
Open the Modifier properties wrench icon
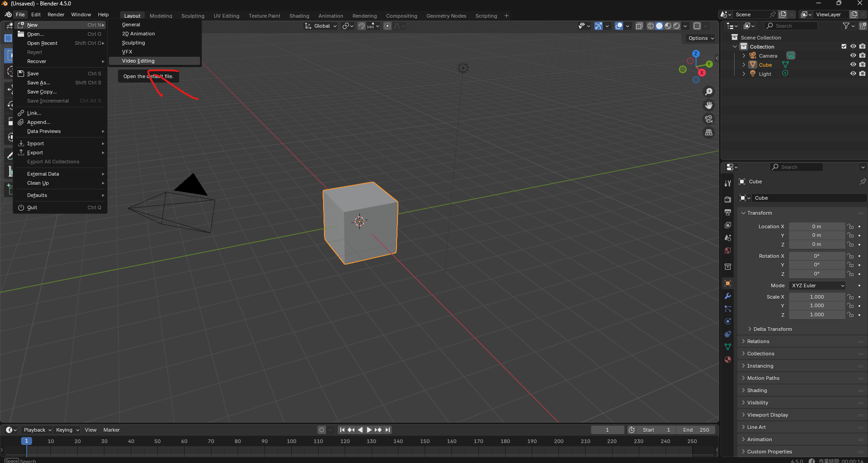tap(728, 297)
